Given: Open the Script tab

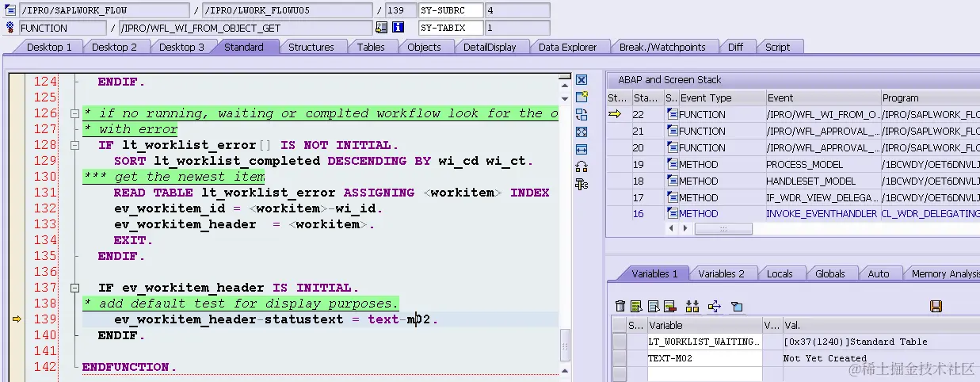Looking at the screenshot, I should [x=777, y=47].
